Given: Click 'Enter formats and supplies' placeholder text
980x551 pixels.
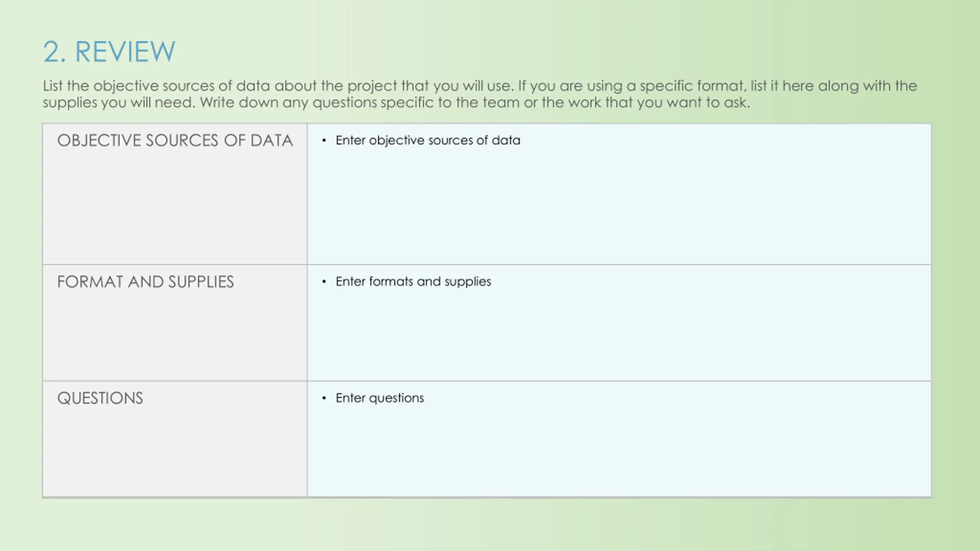Looking at the screenshot, I should click(x=413, y=282).
